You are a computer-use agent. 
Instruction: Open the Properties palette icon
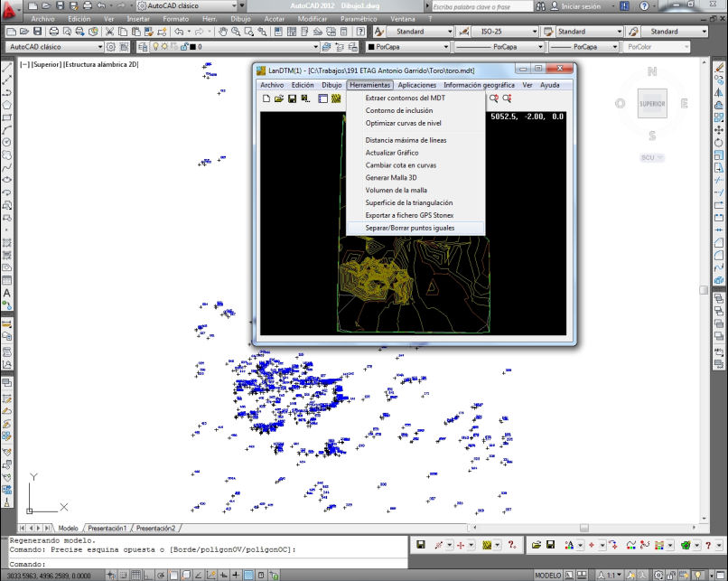(278, 32)
